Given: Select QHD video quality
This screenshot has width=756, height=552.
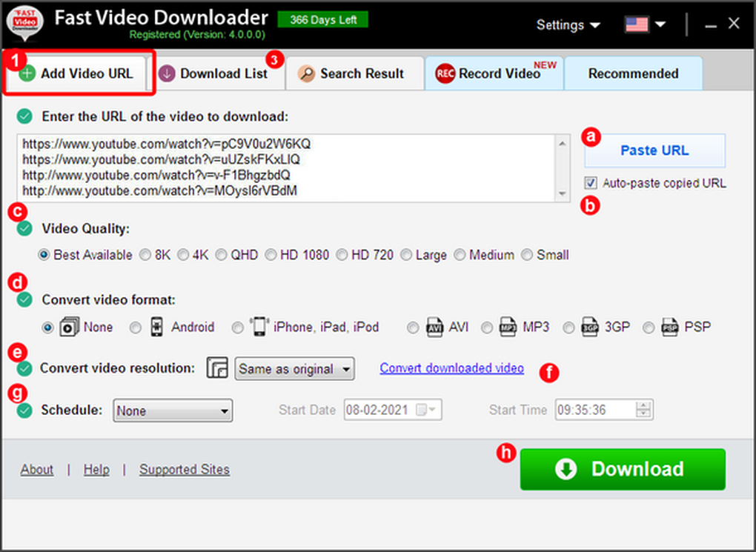Looking at the screenshot, I should 221,255.
